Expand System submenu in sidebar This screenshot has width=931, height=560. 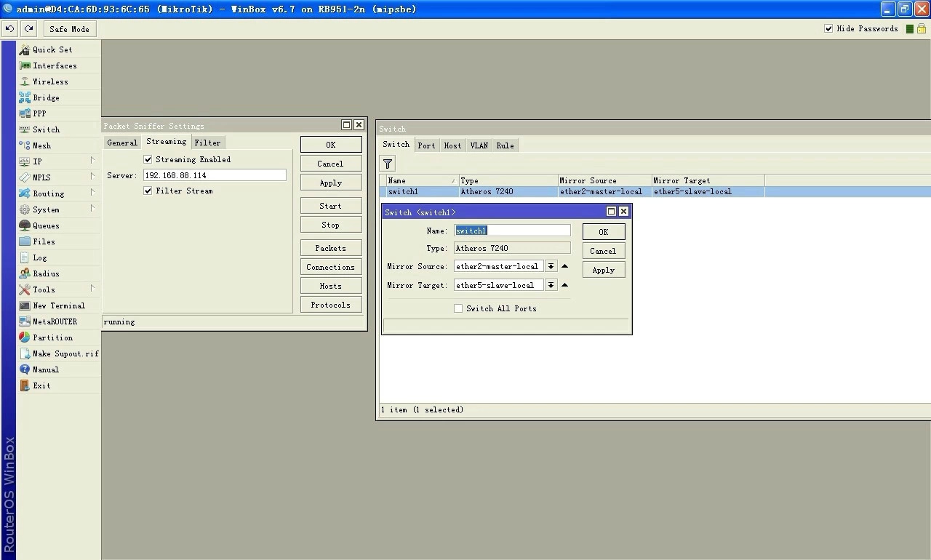pyautogui.click(x=92, y=209)
